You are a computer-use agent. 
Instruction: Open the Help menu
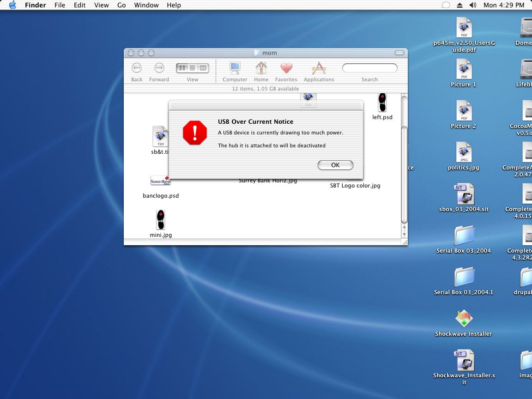pyautogui.click(x=174, y=5)
